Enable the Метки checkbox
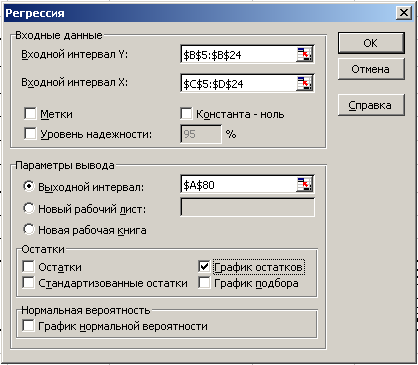 pyautogui.click(x=30, y=114)
